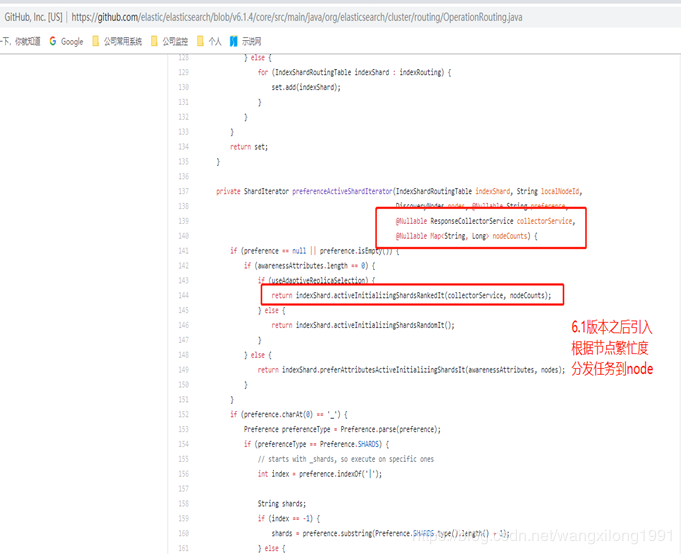
Task: Click 'set.add(indexShard);' statement
Action: click(x=306, y=87)
